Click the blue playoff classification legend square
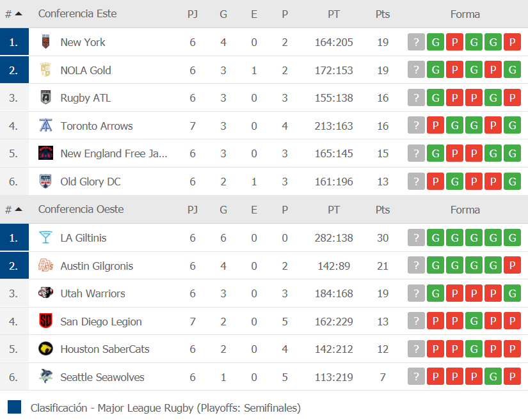This screenshot has height=420, width=528. (x=14, y=407)
